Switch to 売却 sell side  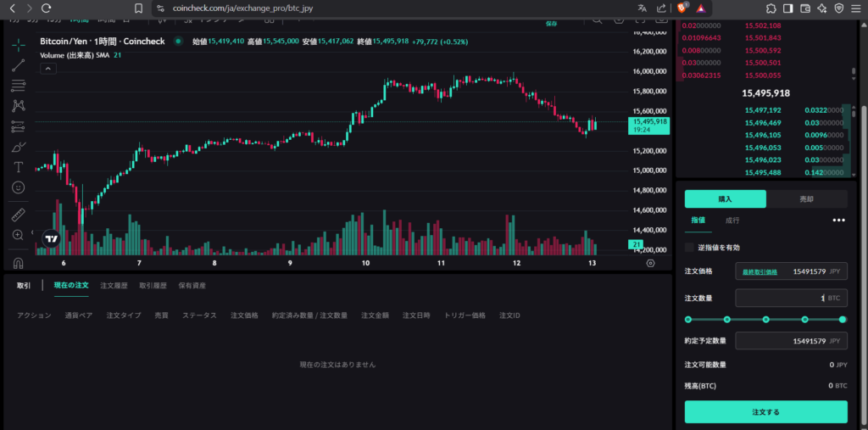click(x=807, y=199)
